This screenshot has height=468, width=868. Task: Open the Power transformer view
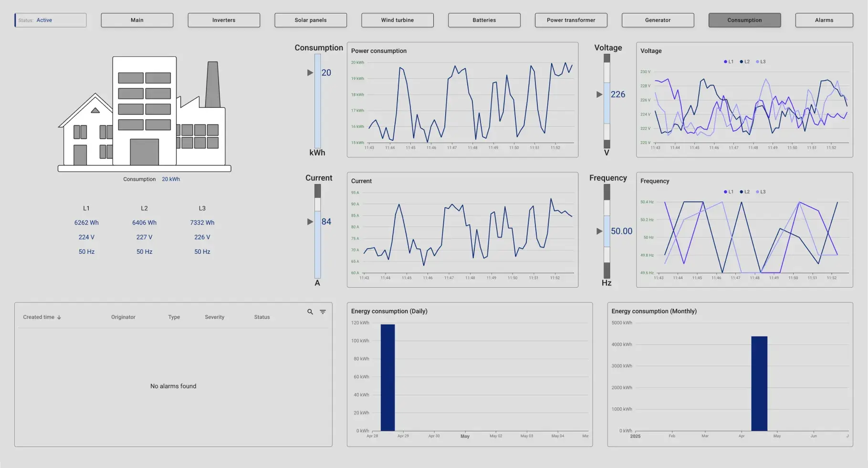(571, 20)
